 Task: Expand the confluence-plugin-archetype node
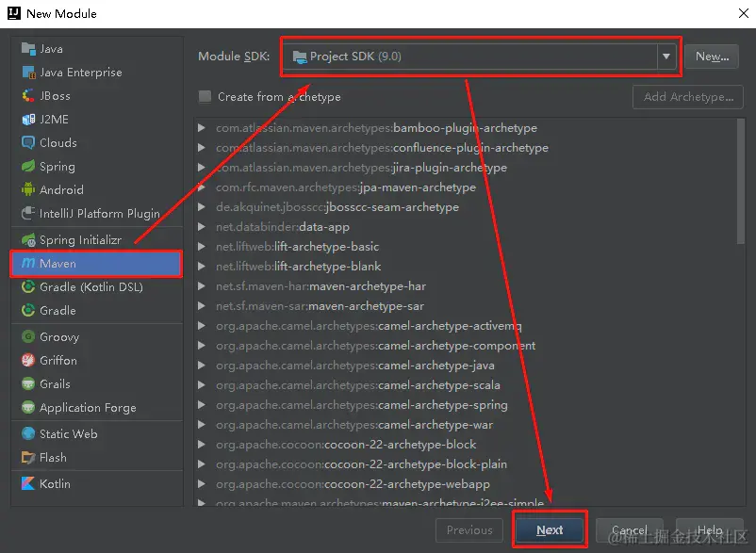[x=202, y=147]
